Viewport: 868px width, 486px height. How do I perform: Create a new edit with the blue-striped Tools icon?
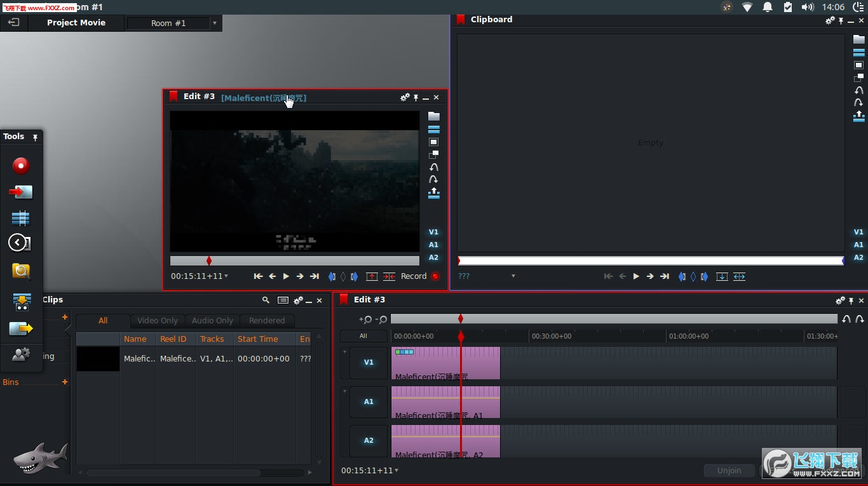(x=20, y=218)
